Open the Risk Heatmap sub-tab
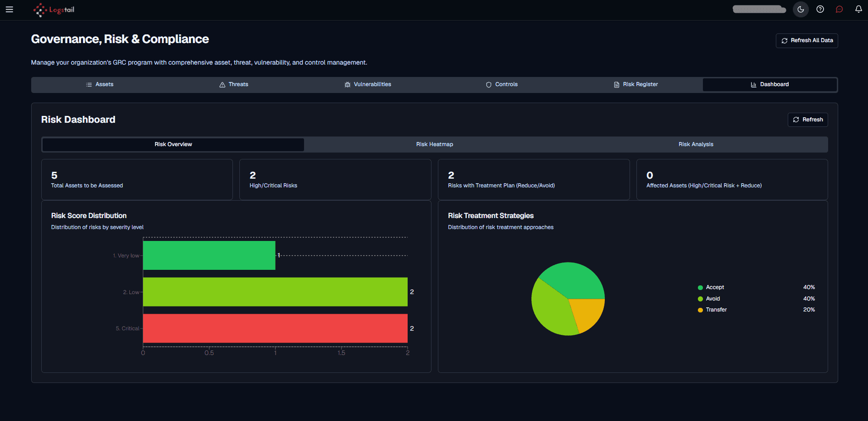 (435, 145)
